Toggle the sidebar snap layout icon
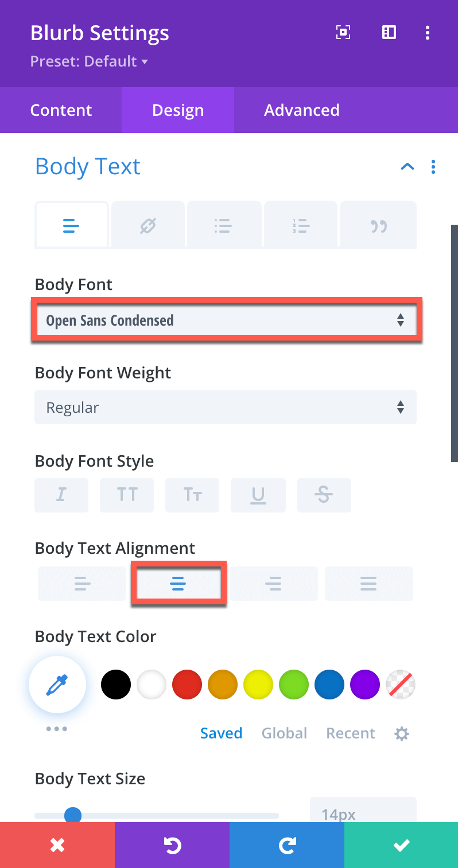The height and width of the screenshot is (868, 458). pyautogui.click(x=389, y=33)
